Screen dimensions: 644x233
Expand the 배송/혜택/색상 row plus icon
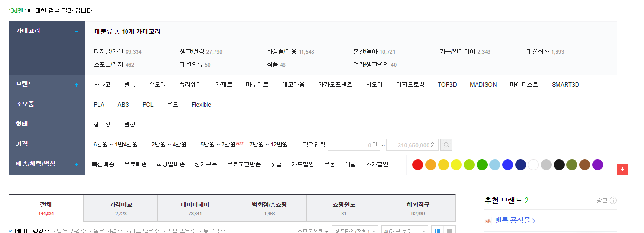(x=76, y=165)
